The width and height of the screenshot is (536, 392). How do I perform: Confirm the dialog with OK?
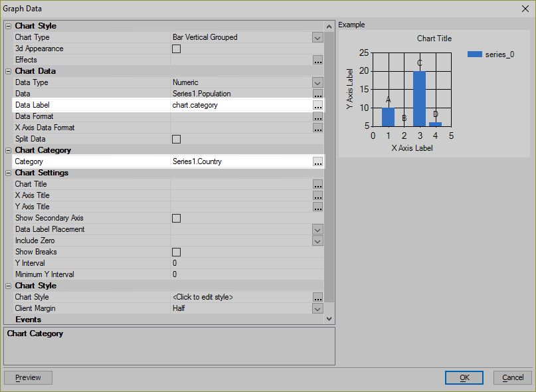[x=464, y=377]
